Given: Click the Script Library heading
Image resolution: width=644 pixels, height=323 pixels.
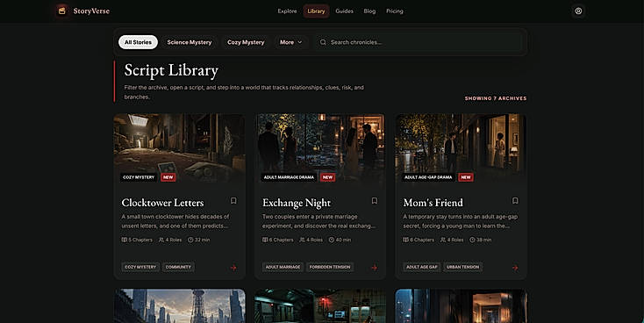Looking at the screenshot, I should point(171,70).
